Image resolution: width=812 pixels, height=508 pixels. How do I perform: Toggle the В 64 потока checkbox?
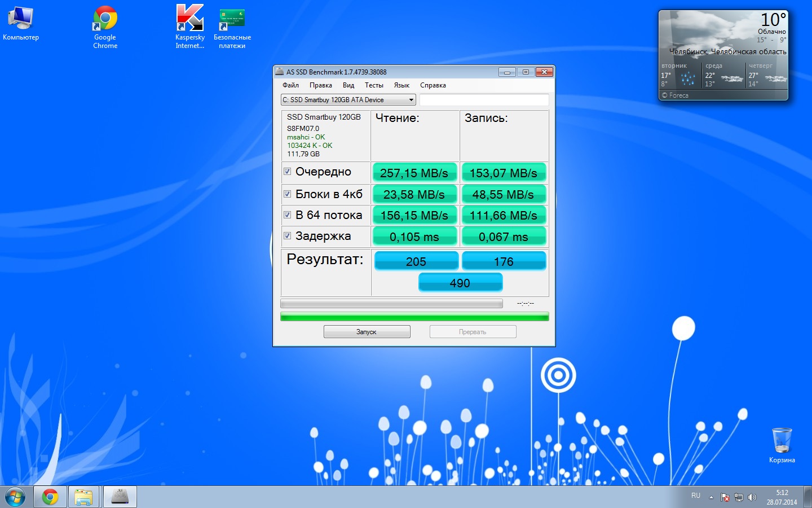point(288,215)
